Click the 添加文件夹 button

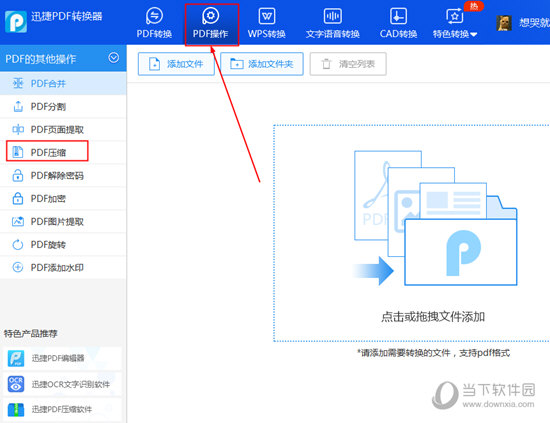click(262, 64)
